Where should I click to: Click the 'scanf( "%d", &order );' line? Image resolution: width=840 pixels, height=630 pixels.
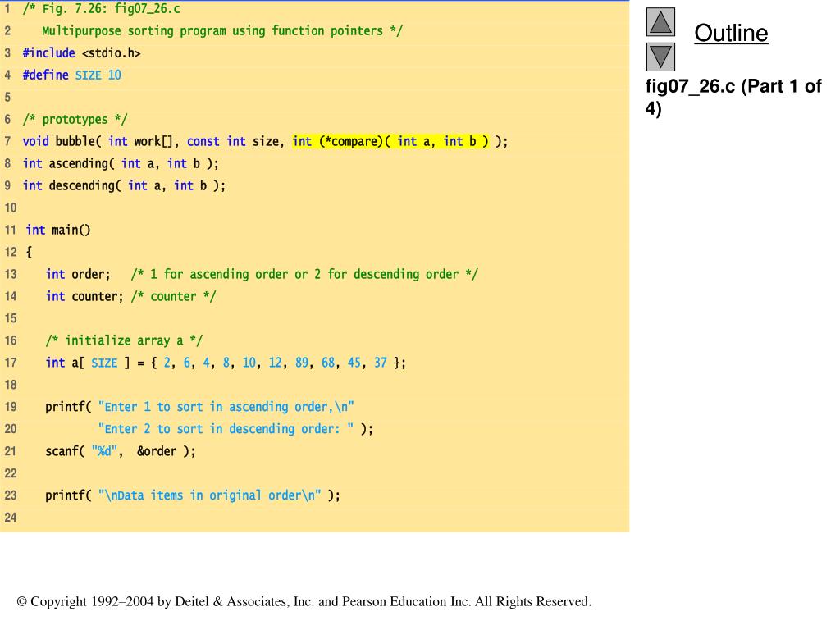click(x=121, y=451)
